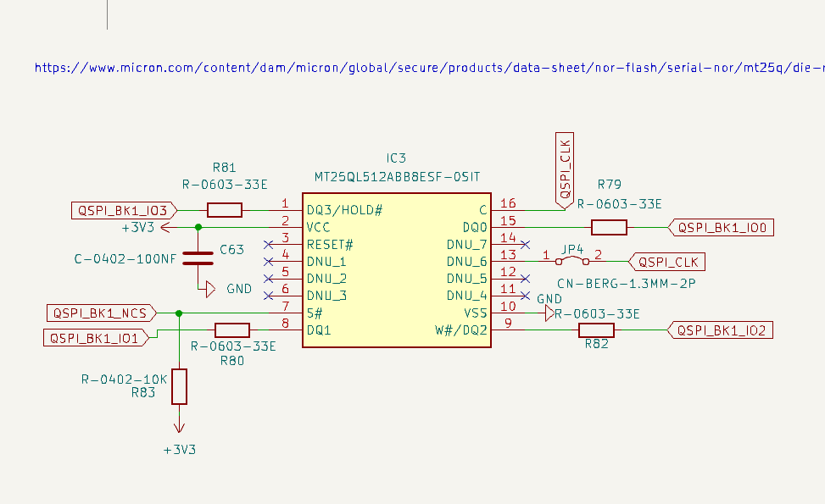The image size is (825, 504).
Task: Open the QSPI_BK1_IO3 label on the left
Action: [121, 209]
